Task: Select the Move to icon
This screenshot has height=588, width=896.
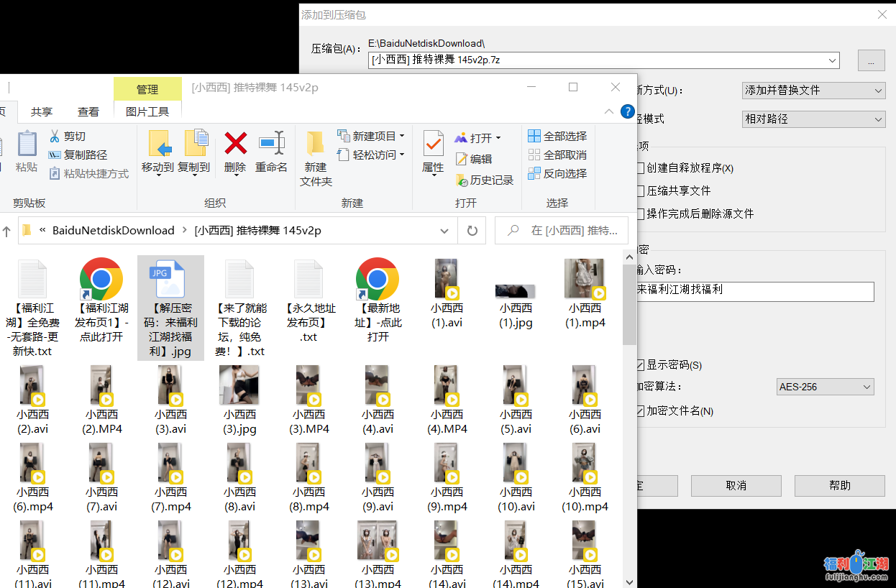Action: coord(157,144)
